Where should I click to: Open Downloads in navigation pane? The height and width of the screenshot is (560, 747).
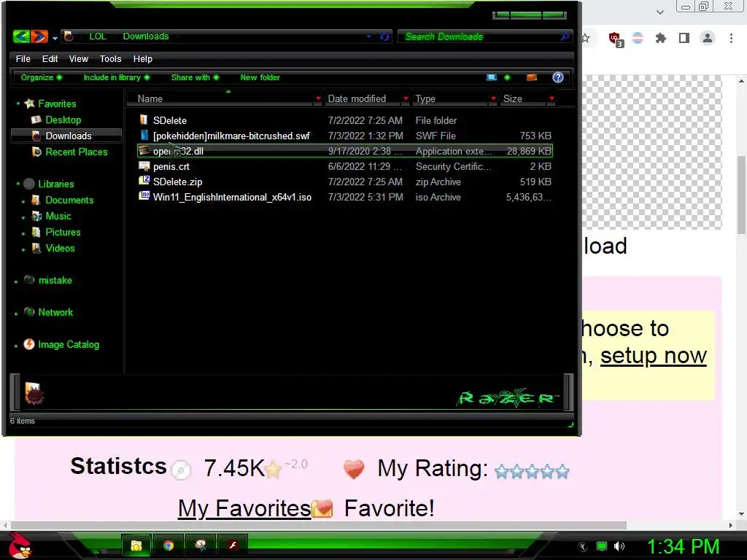click(x=68, y=136)
